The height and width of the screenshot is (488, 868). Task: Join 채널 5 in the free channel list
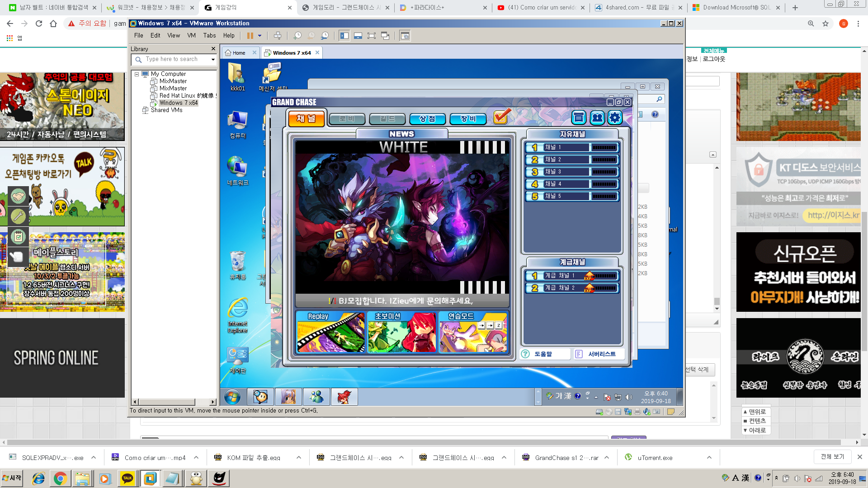pyautogui.click(x=572, y=196)
